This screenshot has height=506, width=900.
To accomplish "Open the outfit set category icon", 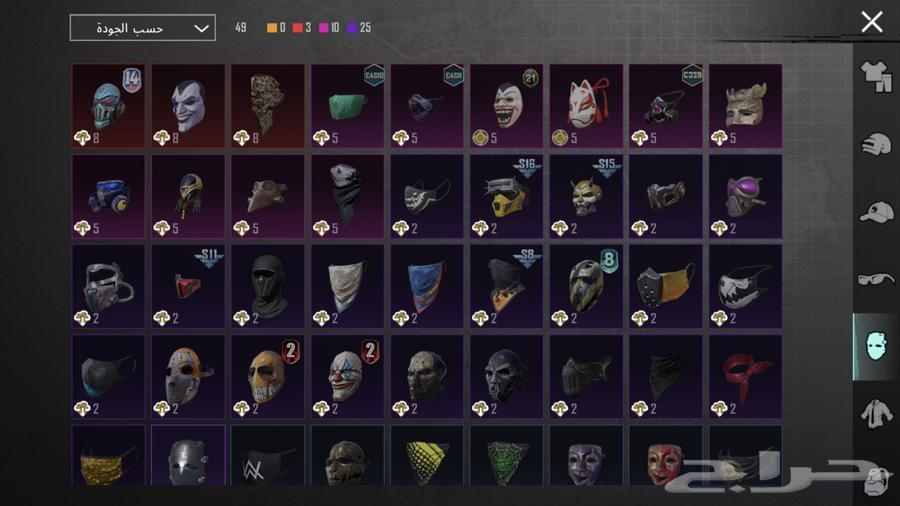I will 876,77.
